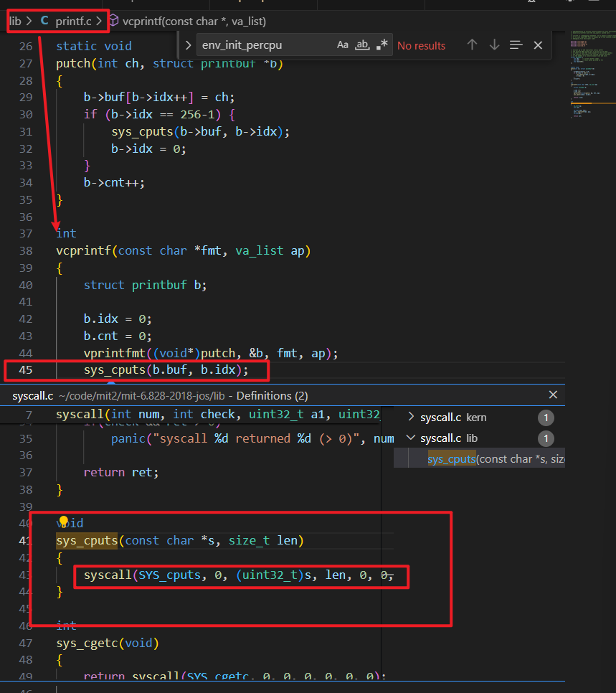
Task: Toggle Match Whole Word option
Action: point(363,45)
